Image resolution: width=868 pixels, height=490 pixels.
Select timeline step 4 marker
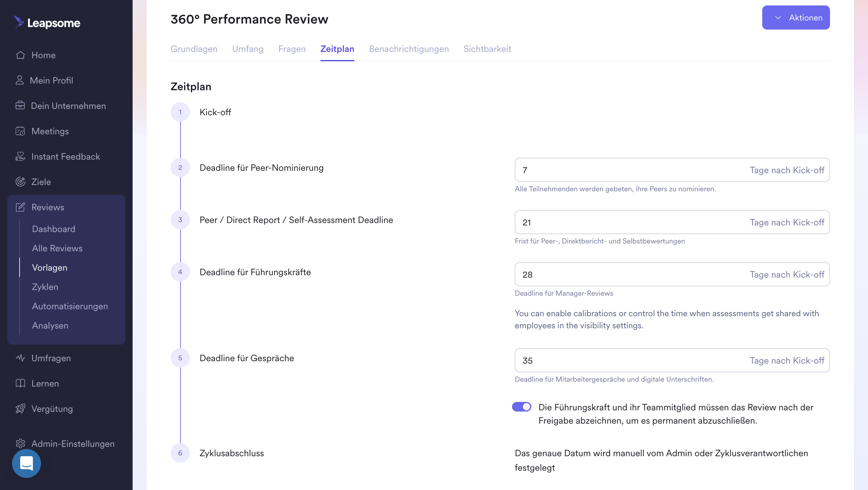click(x=180, y=272)
